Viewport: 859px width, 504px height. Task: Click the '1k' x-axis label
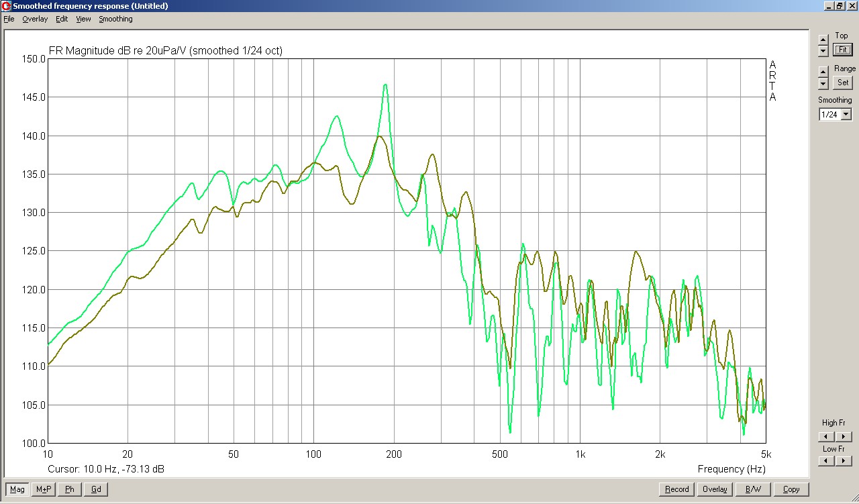click(x=580, y=454)
